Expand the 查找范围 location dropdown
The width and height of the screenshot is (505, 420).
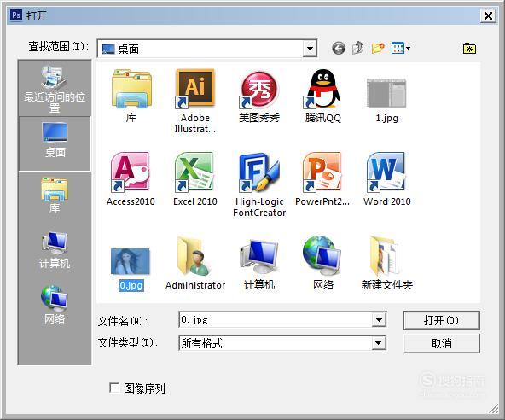click(310, 49)
